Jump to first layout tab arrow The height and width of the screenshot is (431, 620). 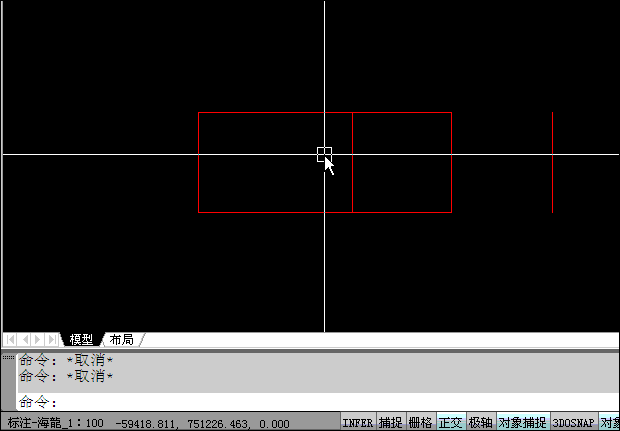click(x=10, y=340)
